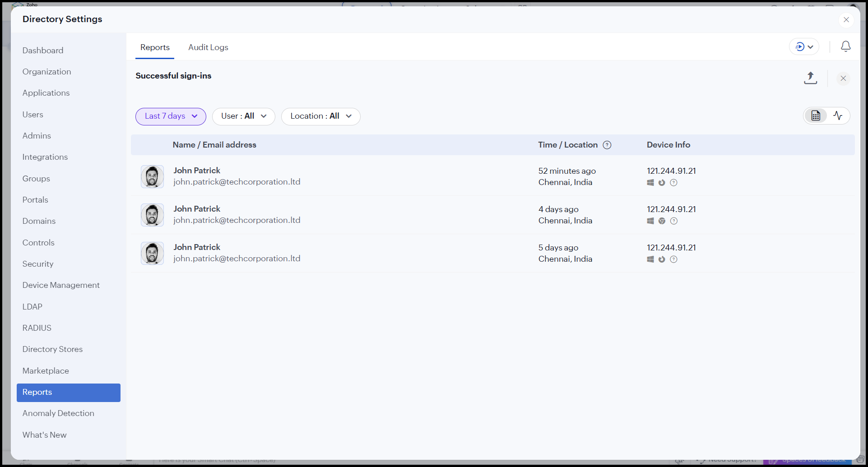Open Dashboard in the sidebar
Viewport: 868px width, 467px height.
43,51
